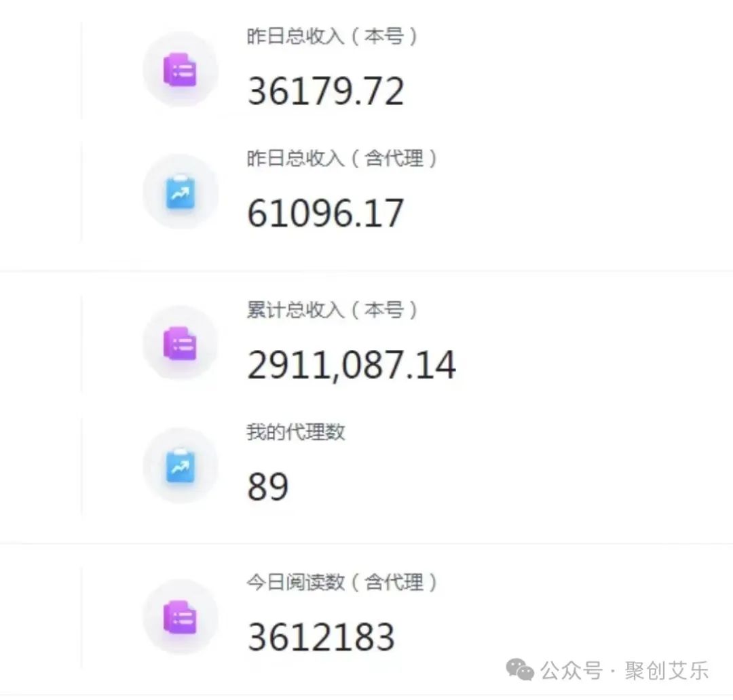Click the purple notes icon beside 昨日总收入（本号）
This screenshot has width=733, height=700.
[180, 69]
